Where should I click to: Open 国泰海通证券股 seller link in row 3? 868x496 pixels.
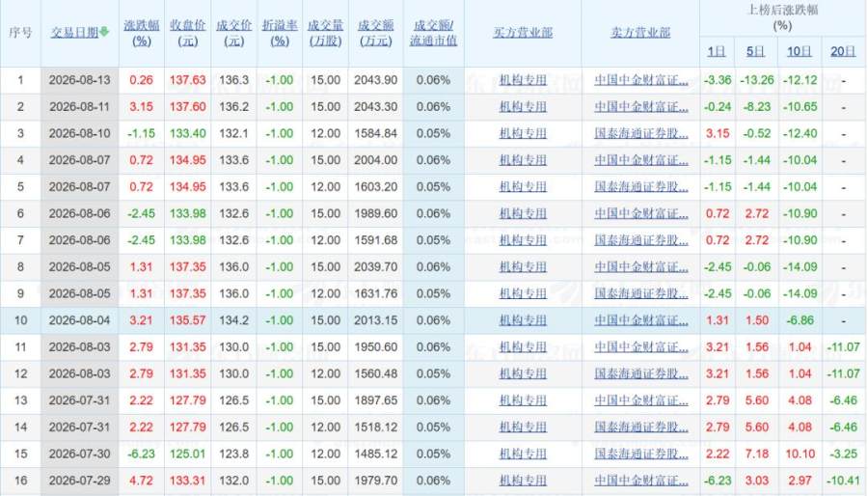(x=641, y=133)
